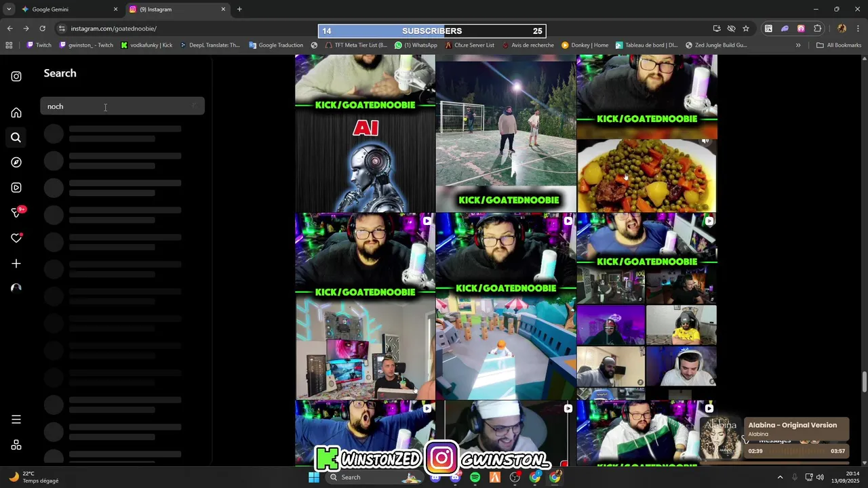
Task: Go back with browser back arrow
Action: [x=9, y=28]
